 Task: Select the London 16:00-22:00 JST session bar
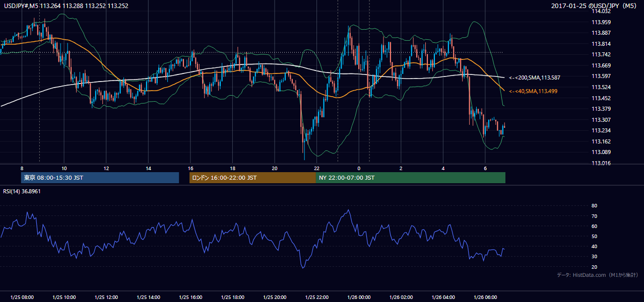252,178
